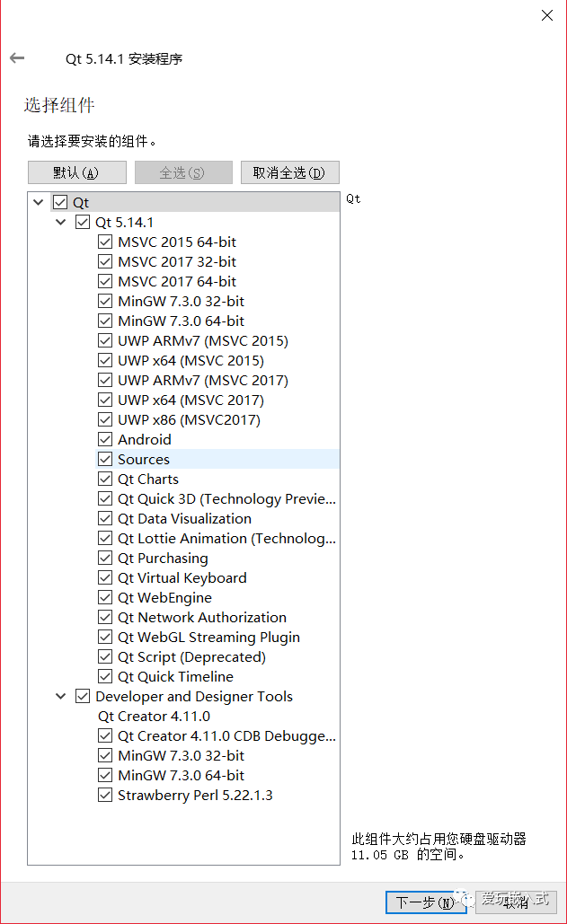
Task: Toggle Qt Charts component checkbox
Action: click(x=106, y=480)
